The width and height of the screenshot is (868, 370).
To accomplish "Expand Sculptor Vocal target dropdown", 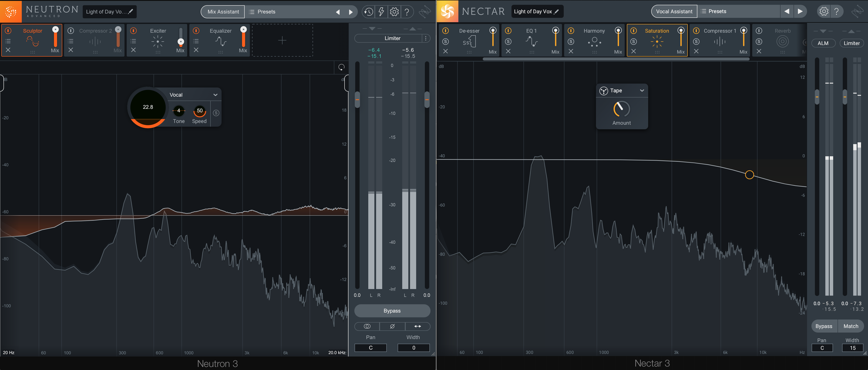I will [x=215, y=95].
